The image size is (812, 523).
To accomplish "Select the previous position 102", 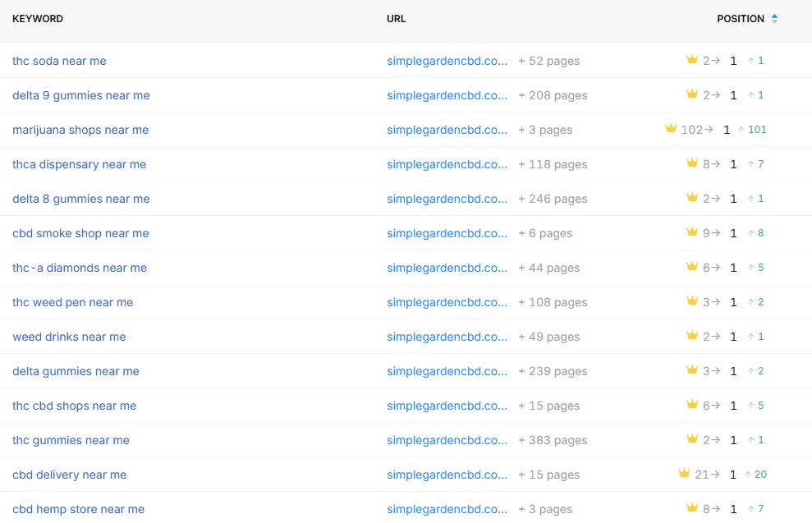I will [692, 130].
